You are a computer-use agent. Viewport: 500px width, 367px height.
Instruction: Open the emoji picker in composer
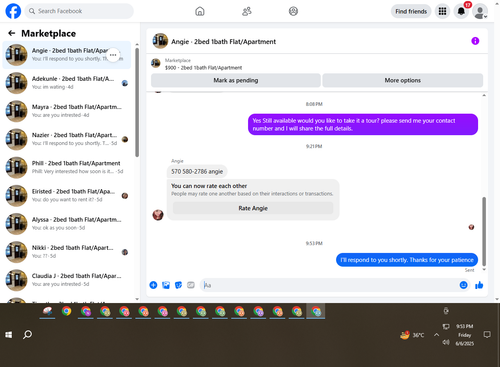pyautogui.click(x=463, y=285)
